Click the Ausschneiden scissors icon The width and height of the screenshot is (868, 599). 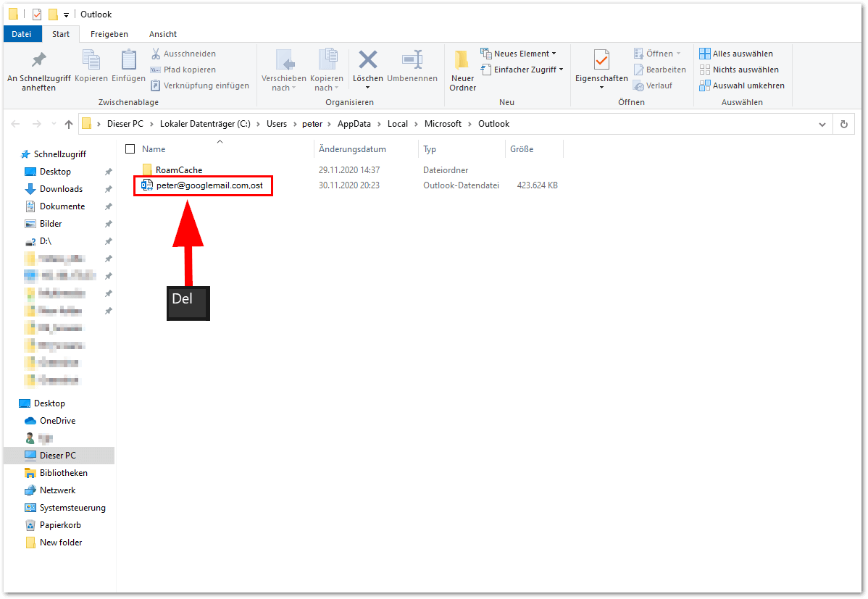156,54
